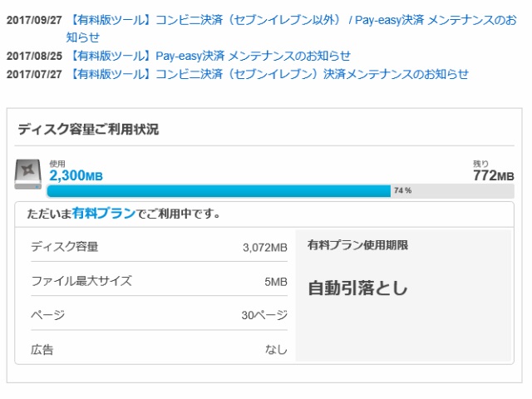
Task: Click the なし advertisement value
Action: pyautogui.click(x=276, y=350)
